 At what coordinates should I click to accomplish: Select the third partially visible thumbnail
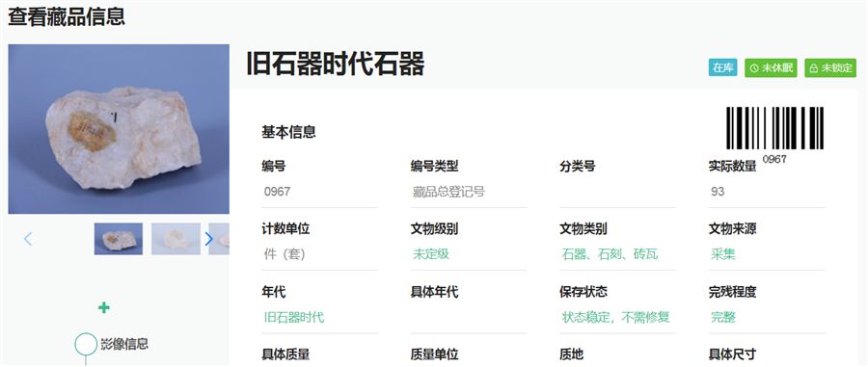coord(219,239)
